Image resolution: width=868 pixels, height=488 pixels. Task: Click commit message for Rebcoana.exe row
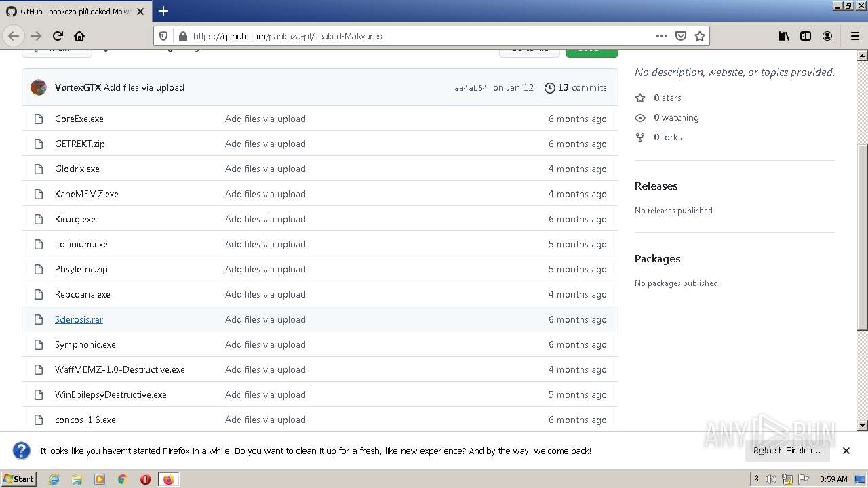265,294
